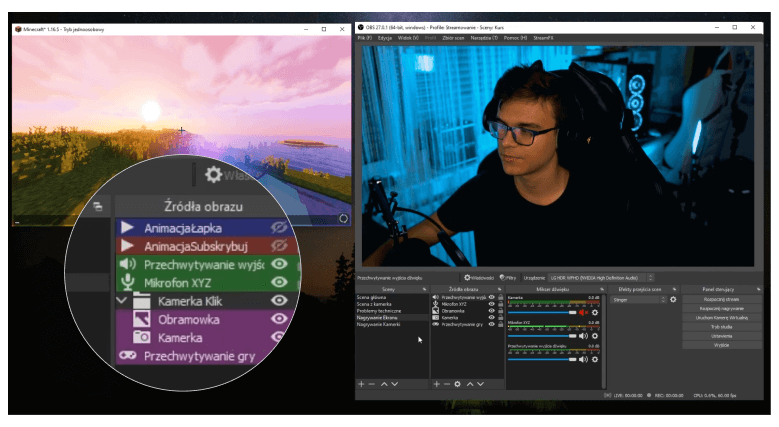Collapse the Kamerka Klik group
The height and width of the screenshot is (427, 779).
click(x=122, y=300)
